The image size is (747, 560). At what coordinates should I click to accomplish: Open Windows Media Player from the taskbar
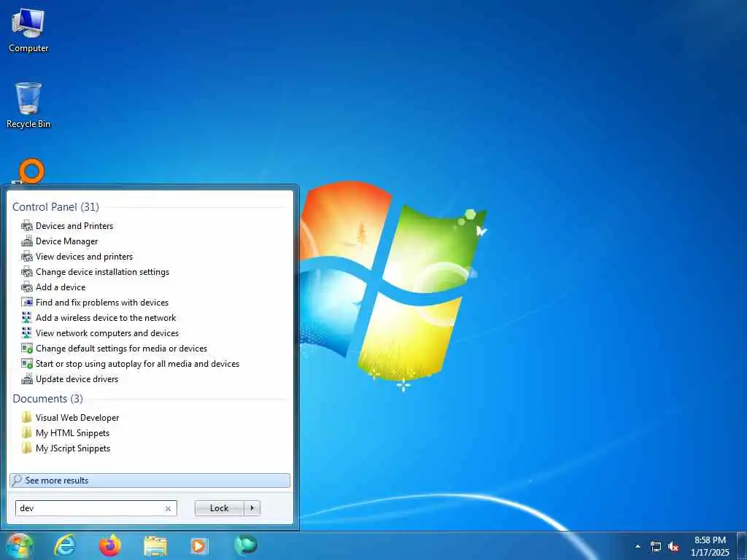click(199, 546)
